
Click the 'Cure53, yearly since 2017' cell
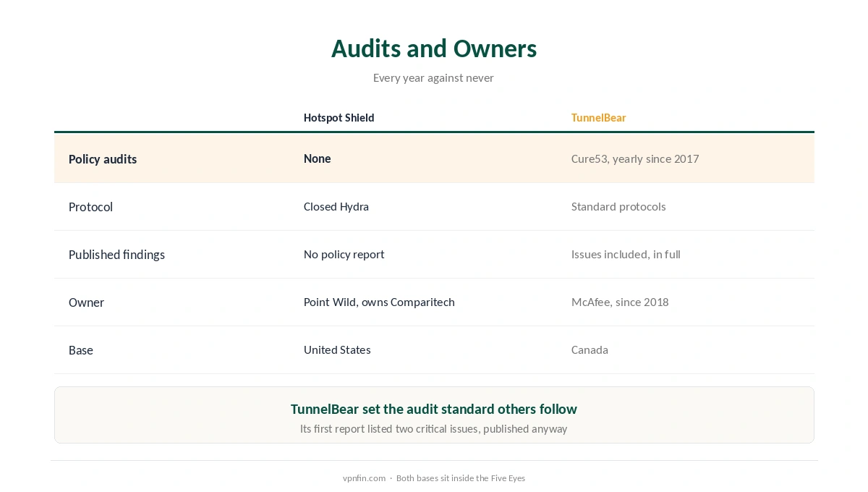point(635,158)
